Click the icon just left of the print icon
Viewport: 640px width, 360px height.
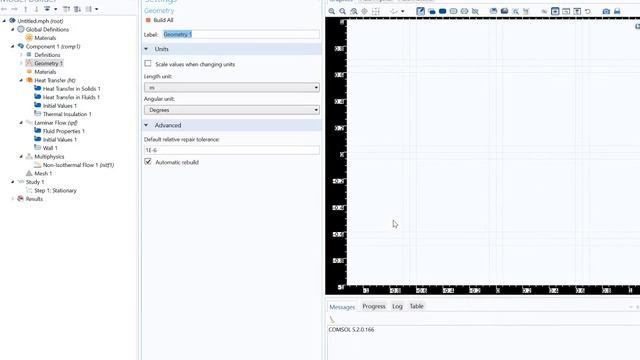click(x=606, y=11)
